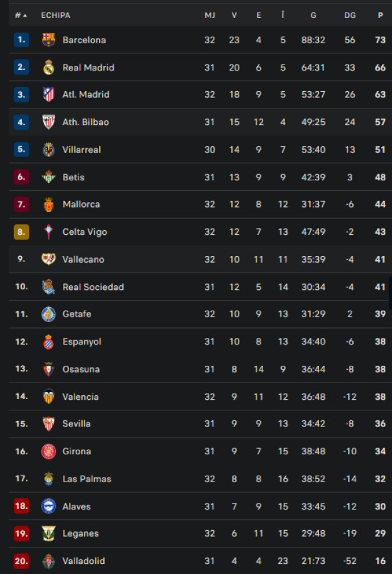
Task: Sort standings by P points header
Action: coord(380,15)
